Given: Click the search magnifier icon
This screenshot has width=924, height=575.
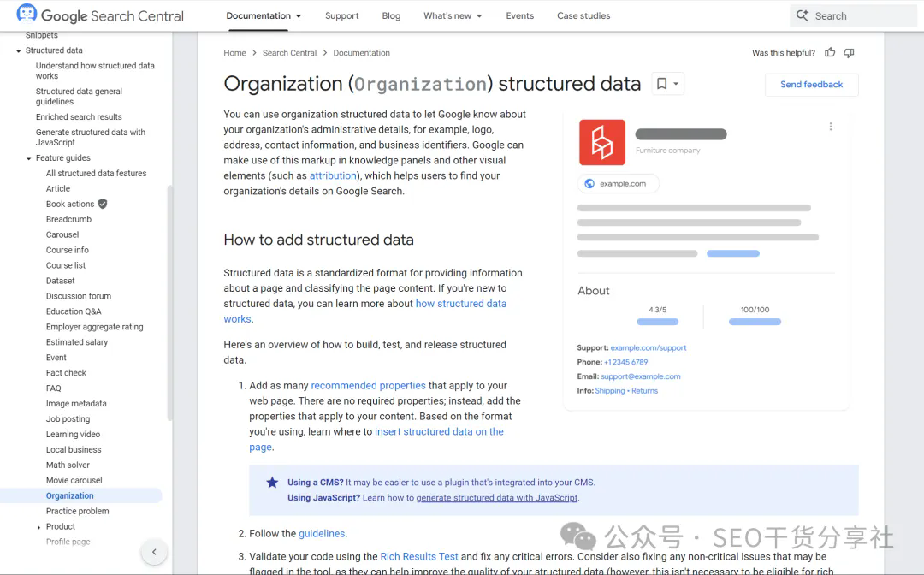Looking at the screenshot, I should (802, 16).
